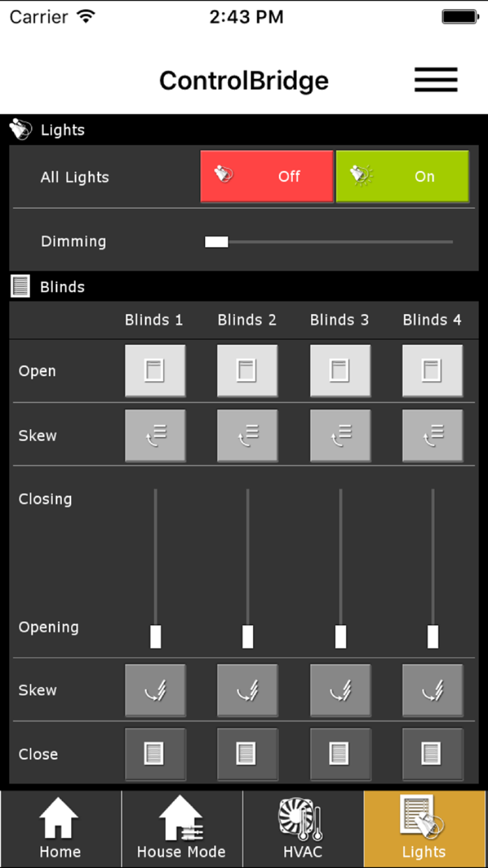Tap the Lights section header icon
Image resolution: width=488 pixels, height=868 pixels.
20,130
